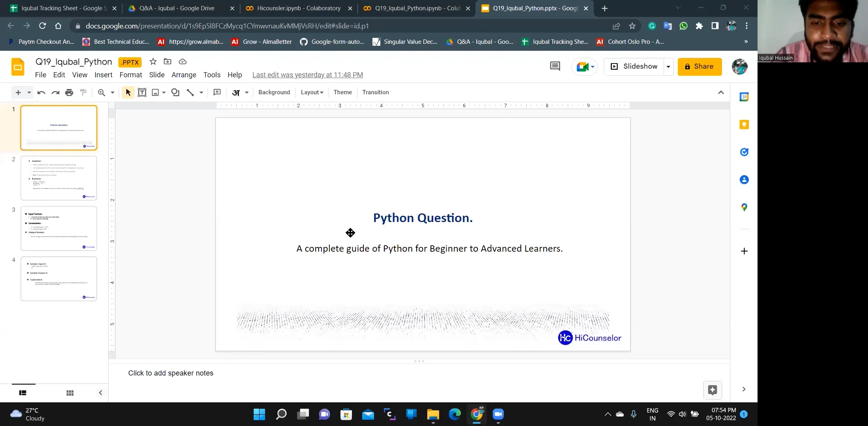Viewport: 868px width, 426px height.
Task: Select the Text box tool
Action: pos(142,92)
